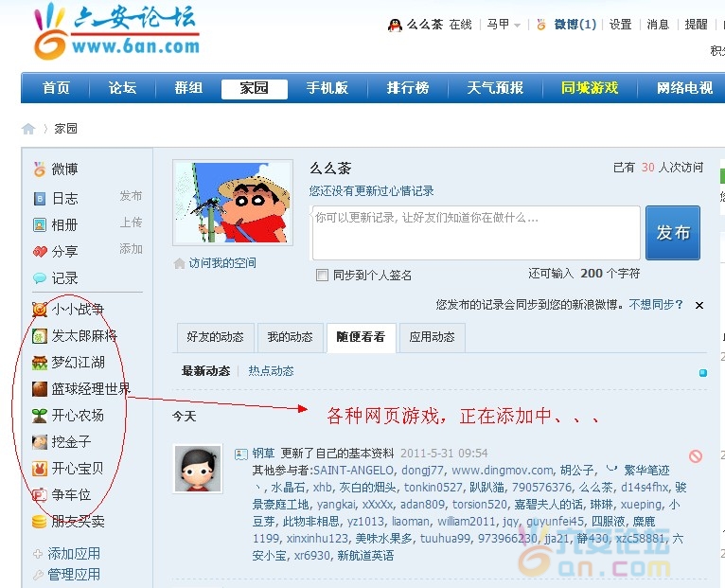
Task: Switch to 我的动态 tab
Action: click(289, 337)
